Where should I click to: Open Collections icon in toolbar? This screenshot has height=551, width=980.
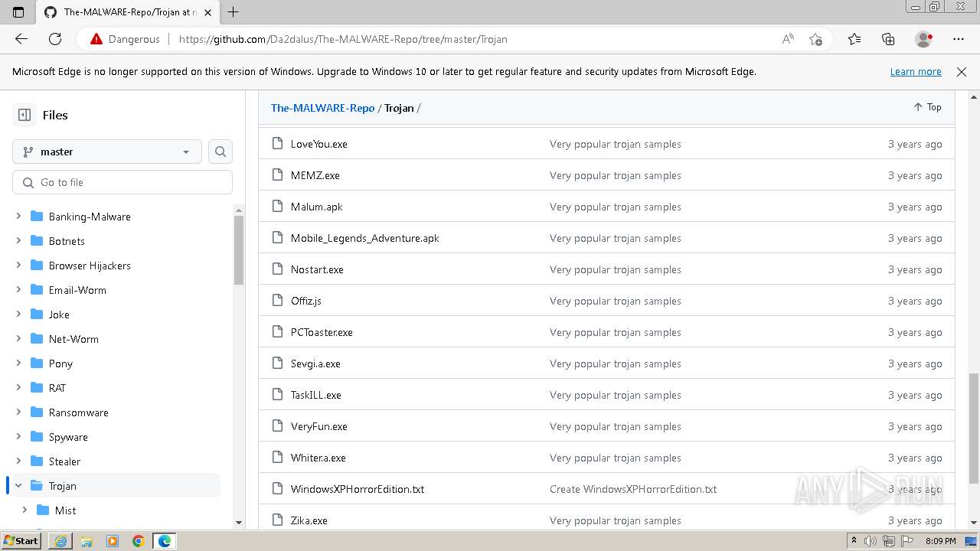888,39
